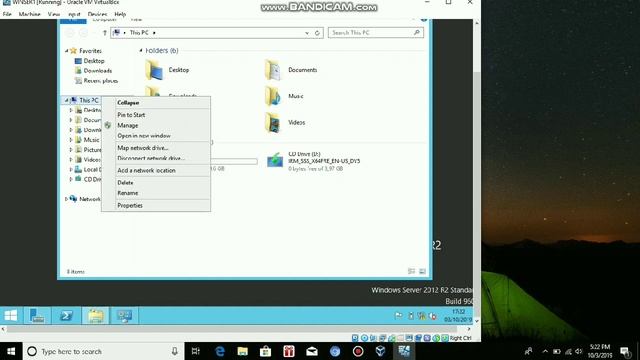Select Open in new window
This screenshot has height=360, width=640.
tap(144, 136)
